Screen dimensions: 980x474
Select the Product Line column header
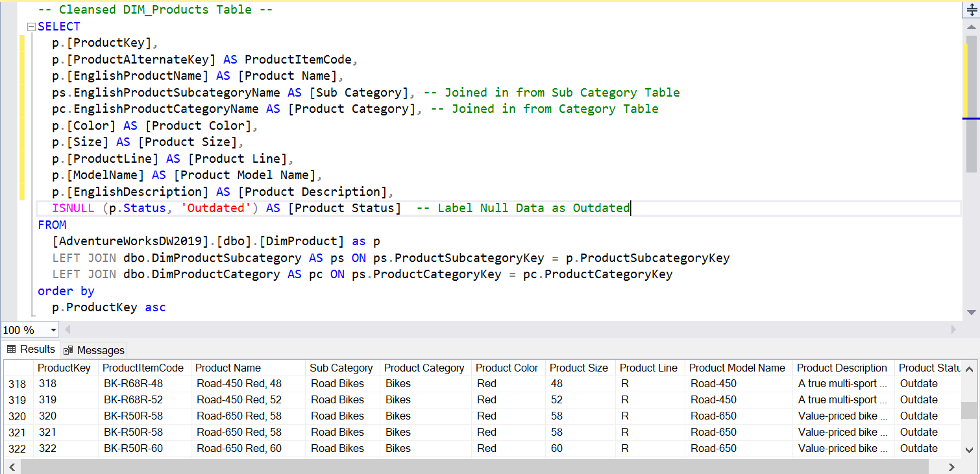(650, 368)
